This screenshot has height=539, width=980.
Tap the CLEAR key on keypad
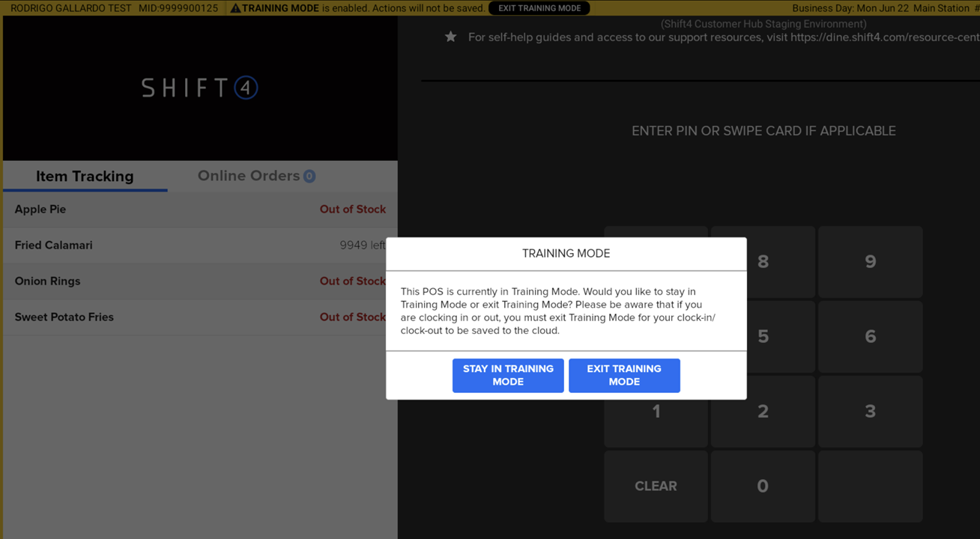[x=656, y=487]
